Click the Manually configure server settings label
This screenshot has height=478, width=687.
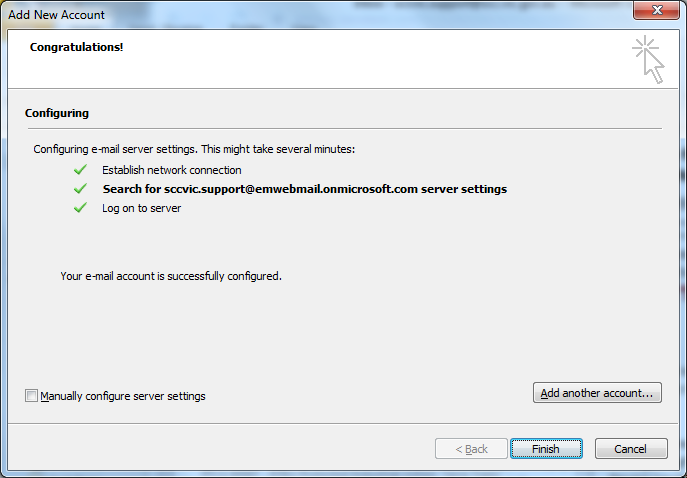[x=123, y=396]
